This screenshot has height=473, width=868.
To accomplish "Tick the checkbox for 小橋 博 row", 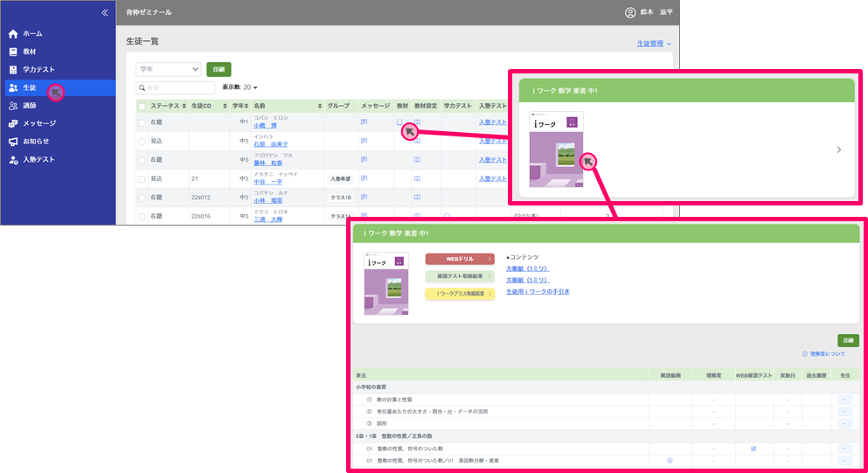I will (142, 122).
